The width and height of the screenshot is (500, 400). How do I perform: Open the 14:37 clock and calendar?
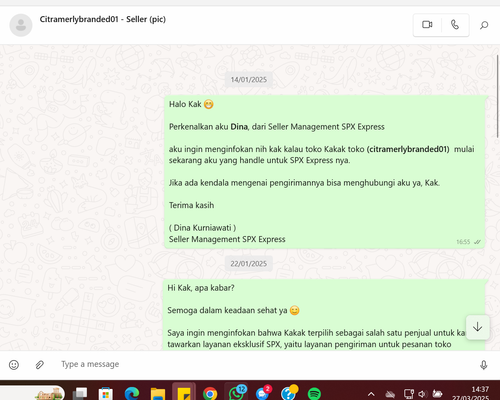coord(471,393)
